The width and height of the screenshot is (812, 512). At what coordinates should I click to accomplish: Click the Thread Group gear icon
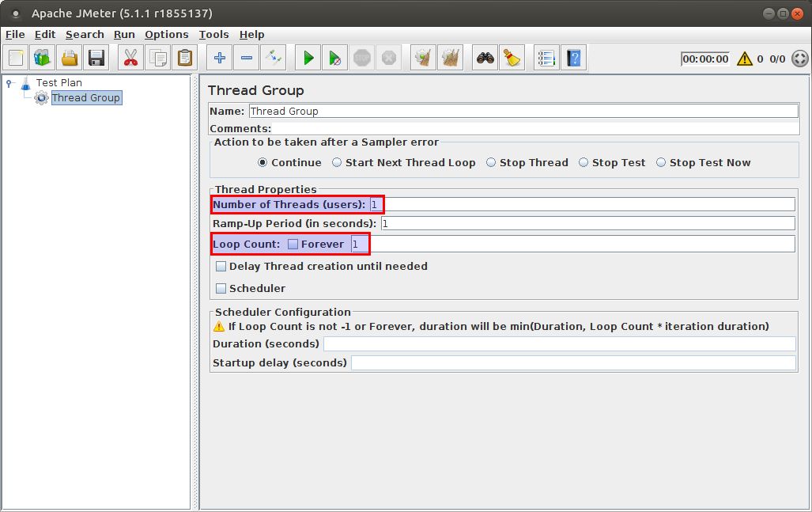coord(41,97)
